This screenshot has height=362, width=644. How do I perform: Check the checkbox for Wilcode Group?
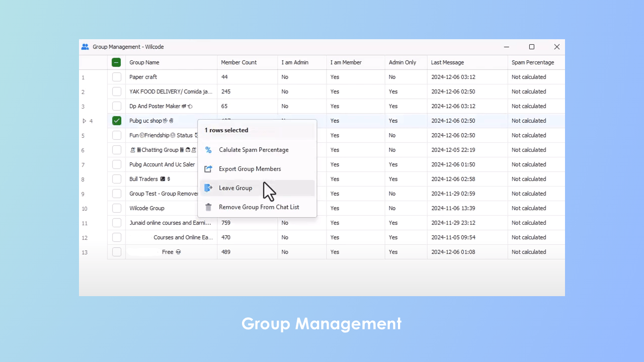click(116, 208)
